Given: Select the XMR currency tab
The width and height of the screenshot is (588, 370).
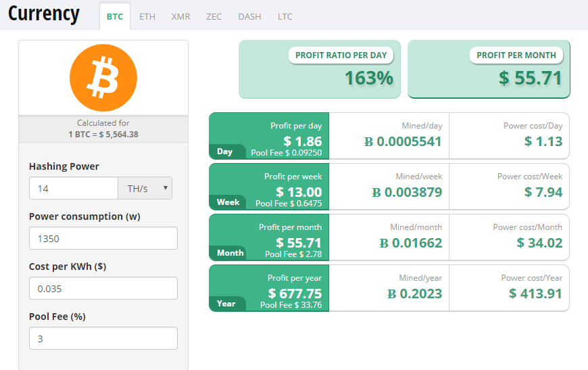Looking at the screenshot, I should (180, 16).
